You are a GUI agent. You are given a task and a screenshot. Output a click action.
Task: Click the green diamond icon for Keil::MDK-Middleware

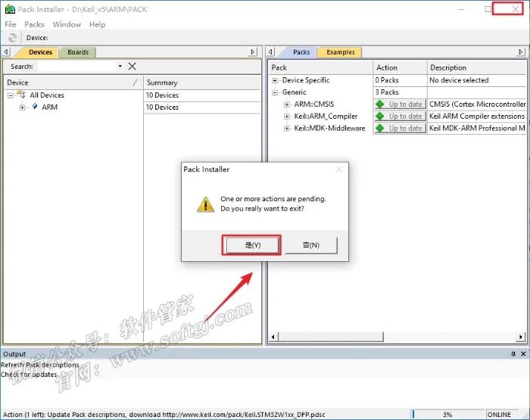(380, 128)
